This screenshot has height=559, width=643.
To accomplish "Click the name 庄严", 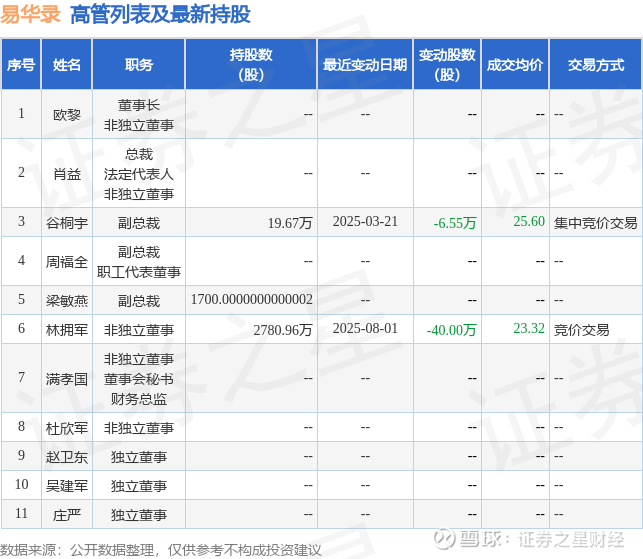I will click(67, 515).
